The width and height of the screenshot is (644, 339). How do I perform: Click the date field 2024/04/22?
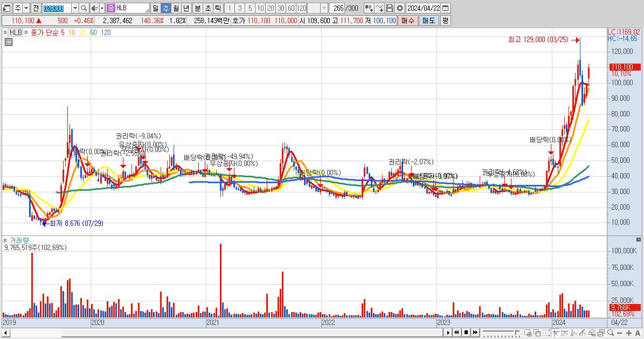click(x=424, y=8)
